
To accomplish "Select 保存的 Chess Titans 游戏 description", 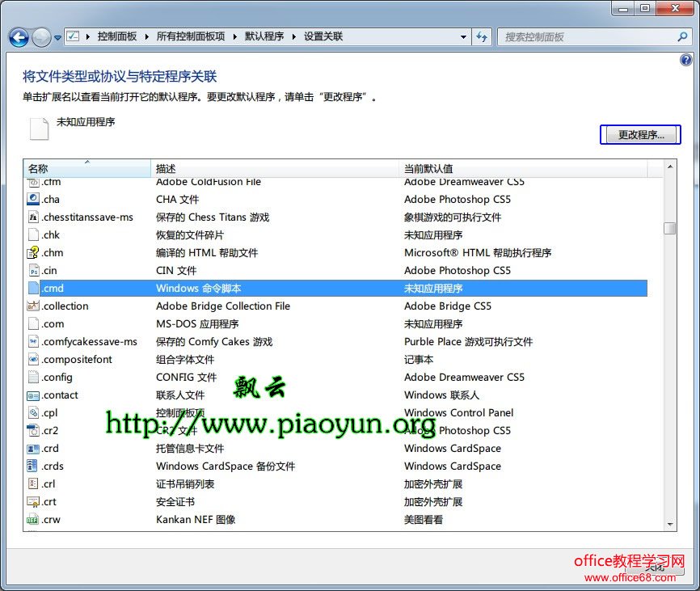I will (x=213, y=217).
